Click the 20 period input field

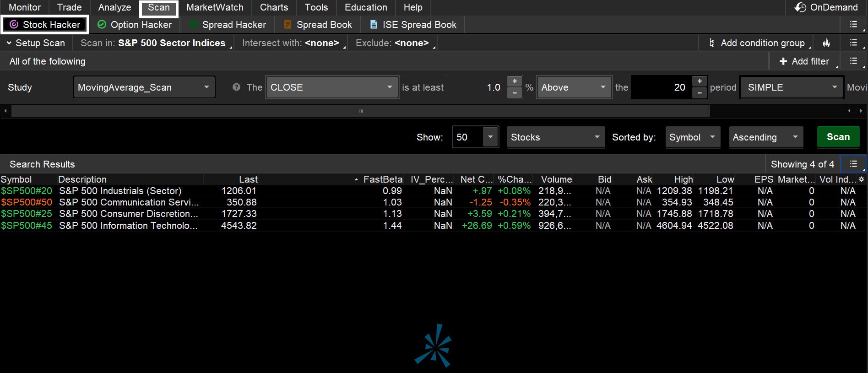click(662, 87)
